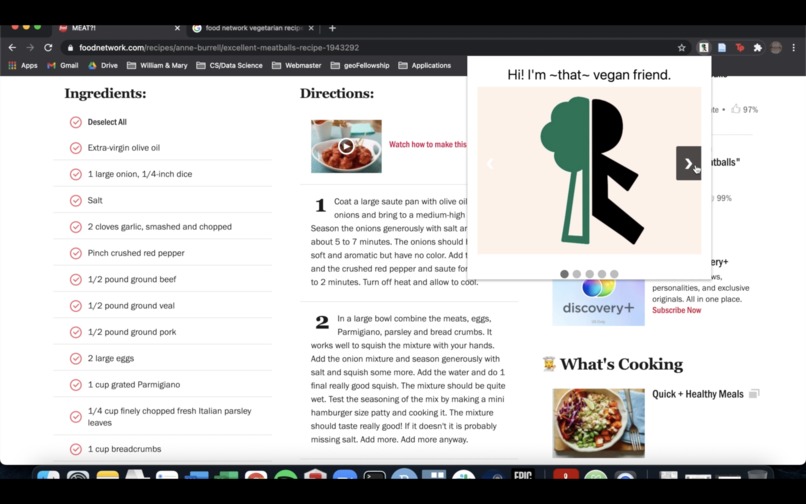Screen dimensions: 806x504
Task: Open the Chrome three-dot menu
Action: tap(794, 48)
